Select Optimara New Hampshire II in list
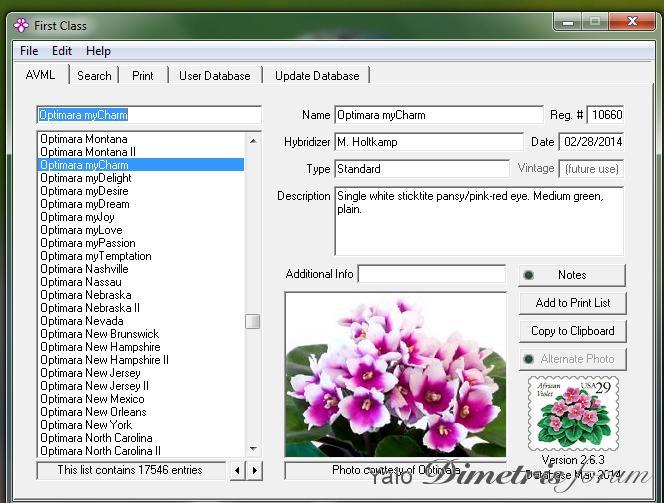The image size is (664, 503). click(141, 360)
